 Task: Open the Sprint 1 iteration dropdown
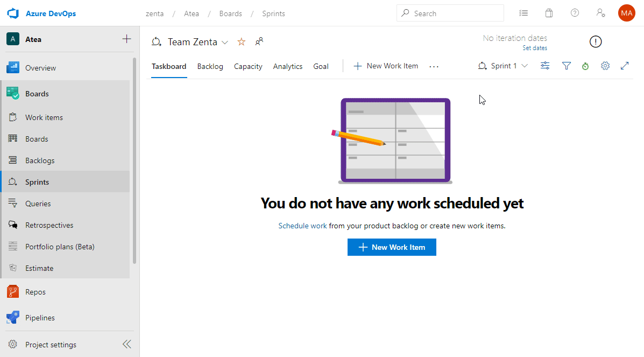click(x=504, y=66)
